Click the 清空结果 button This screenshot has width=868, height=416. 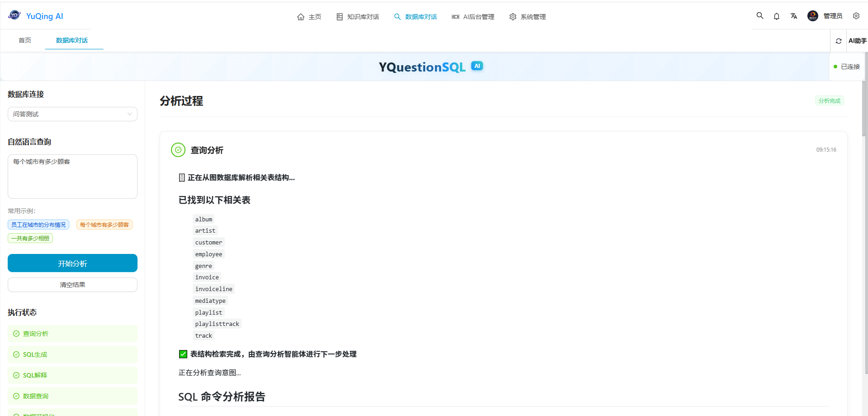tap(72, 284)
